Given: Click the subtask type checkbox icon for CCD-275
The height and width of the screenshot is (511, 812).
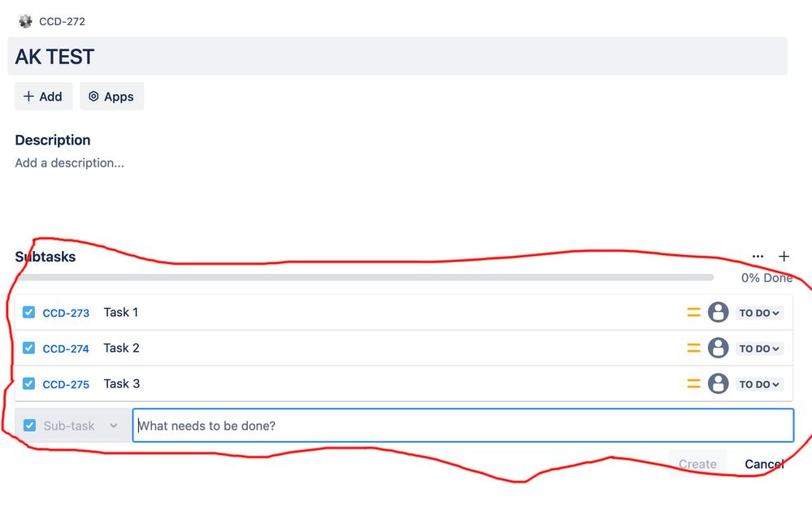Looking at the screenshot, I should (29, 383).
